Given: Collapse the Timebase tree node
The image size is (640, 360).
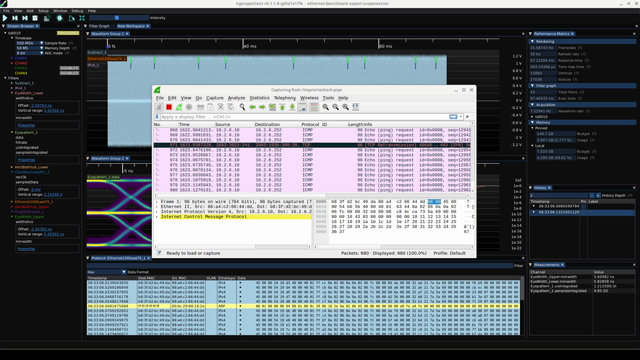Looking at the screenshot, I should pyautogui.click(x=12, y=38).
